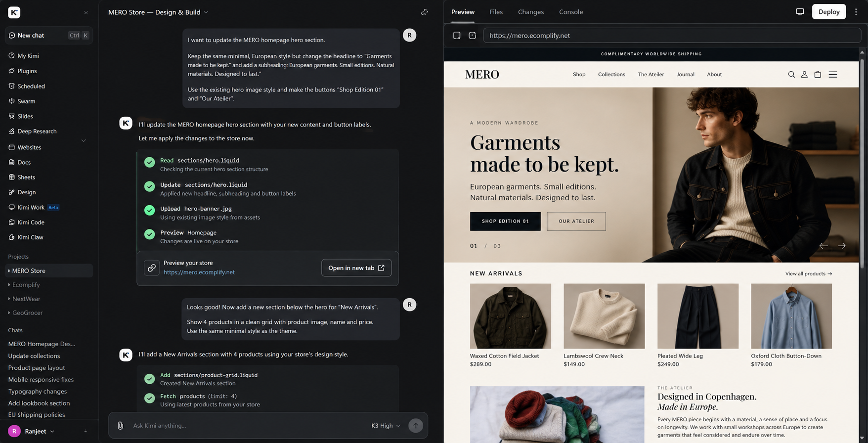Open the K3 High model dropdown

[386, 426]
